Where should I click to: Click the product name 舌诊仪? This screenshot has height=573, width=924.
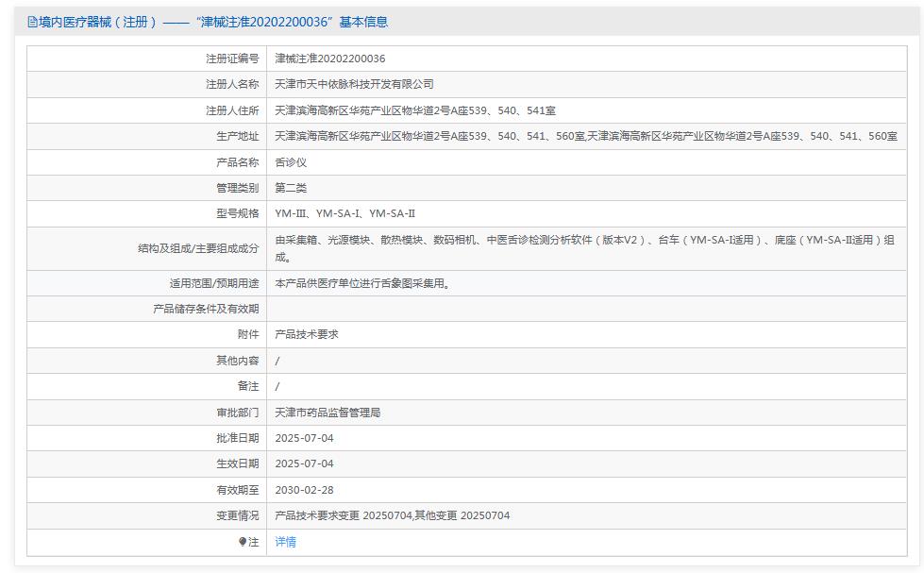click(291, 162)
